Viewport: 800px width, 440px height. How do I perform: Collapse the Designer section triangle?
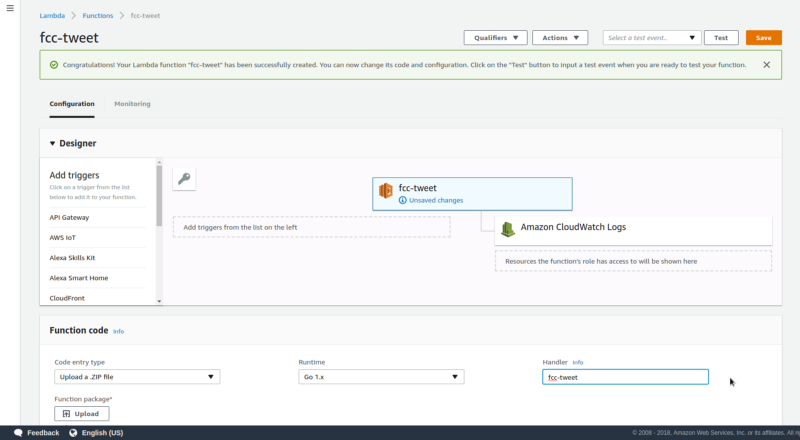pos(52,143)
